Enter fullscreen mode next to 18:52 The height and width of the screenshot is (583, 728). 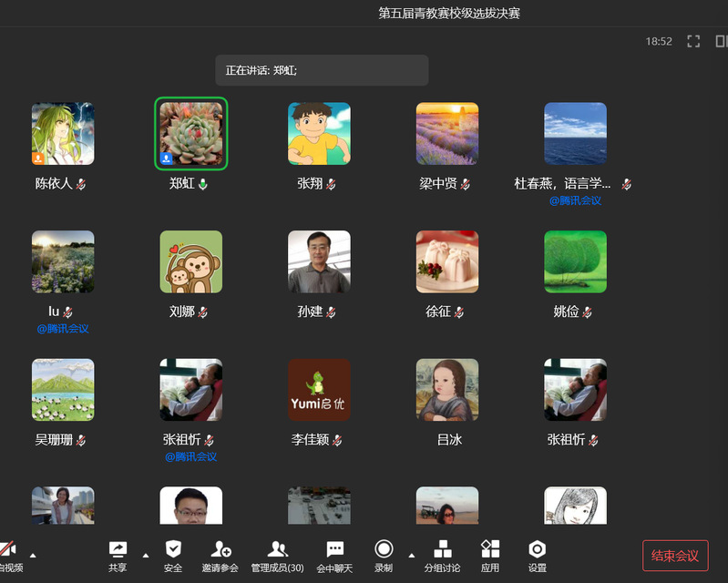[693, 41]
